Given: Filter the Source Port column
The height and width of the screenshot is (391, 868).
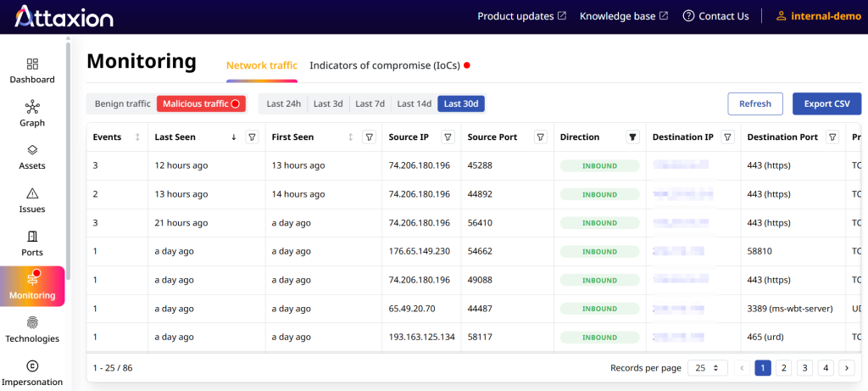Looking at the screenshot, I should tap(541, 137).
